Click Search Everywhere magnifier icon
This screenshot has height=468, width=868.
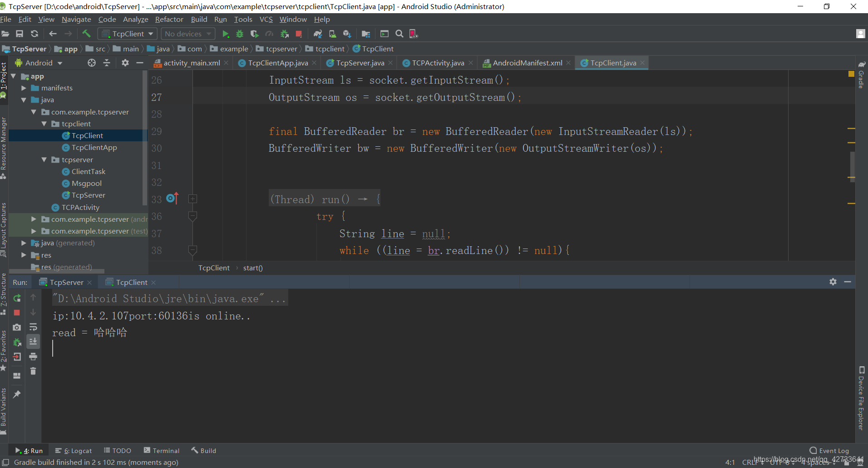pyautogui.click(x=399, y=34)
